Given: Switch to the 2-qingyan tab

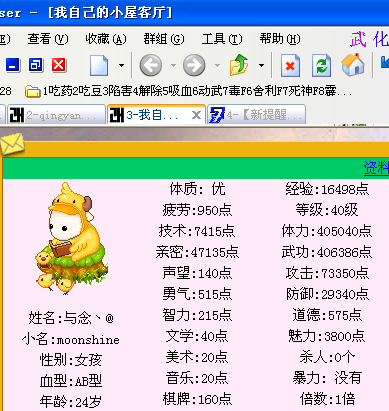Looking at the screenshot, I should pyautogui.click(x=56, y=115).
